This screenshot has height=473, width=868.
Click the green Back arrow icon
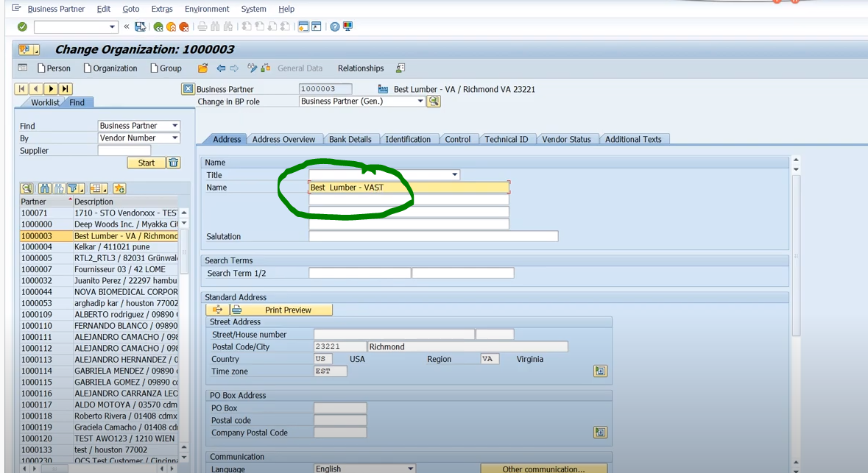158,27
